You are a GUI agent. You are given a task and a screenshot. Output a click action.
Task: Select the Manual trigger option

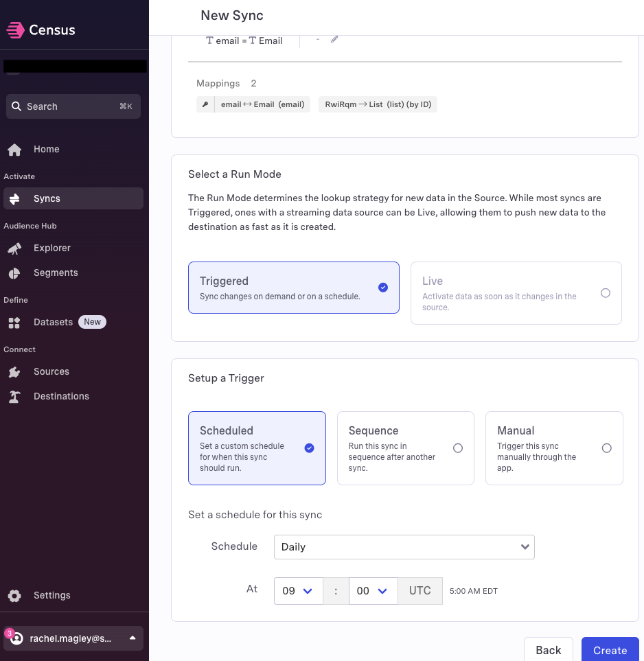(554, 448)
